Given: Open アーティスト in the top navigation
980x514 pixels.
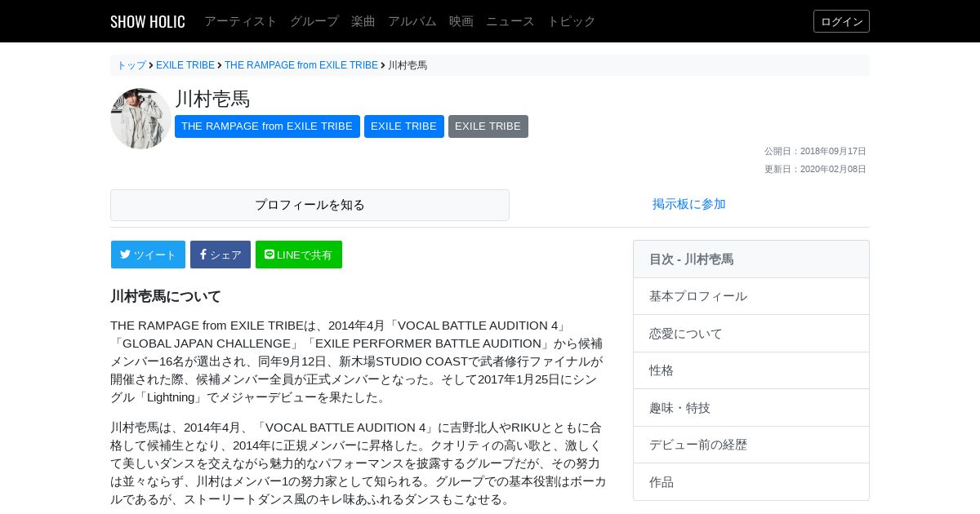Looking at the screenshot, I should [x=241, y=21].
